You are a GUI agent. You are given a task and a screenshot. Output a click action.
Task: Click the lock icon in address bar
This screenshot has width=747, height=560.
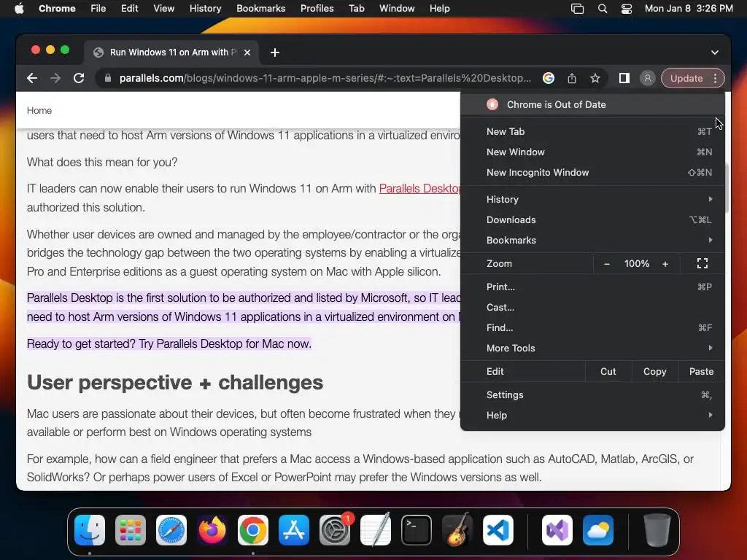108,78
